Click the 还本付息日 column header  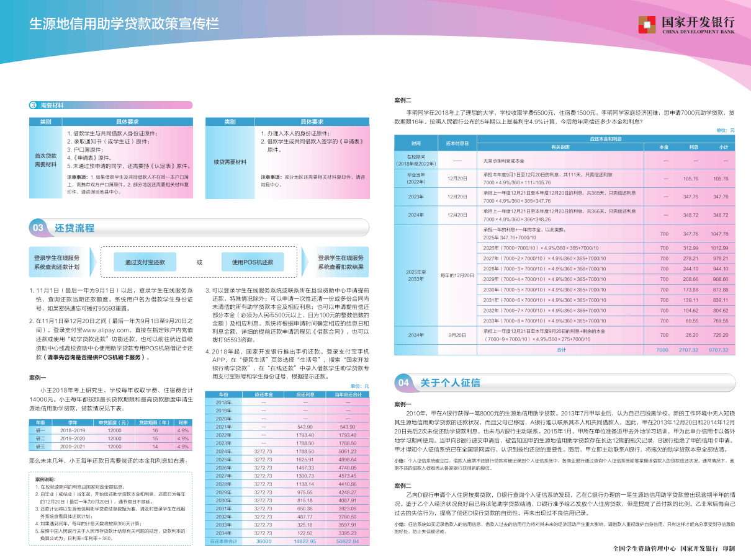[457, 143]
